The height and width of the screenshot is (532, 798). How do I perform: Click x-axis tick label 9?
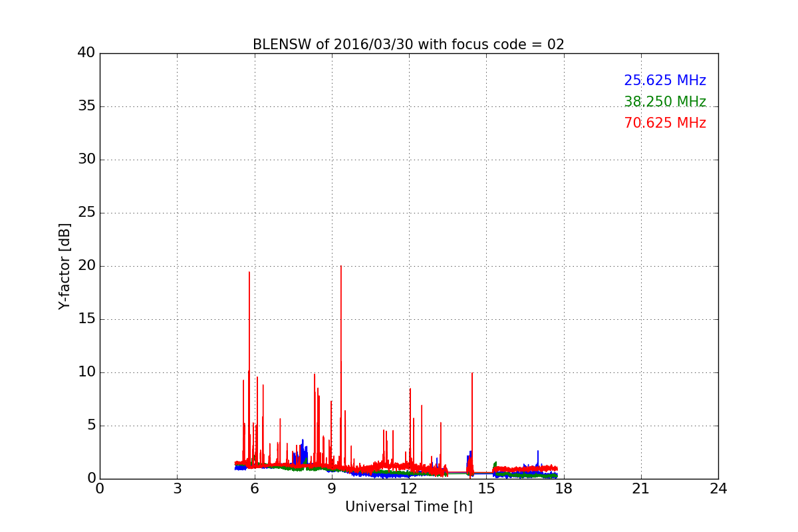pos(332,489)
